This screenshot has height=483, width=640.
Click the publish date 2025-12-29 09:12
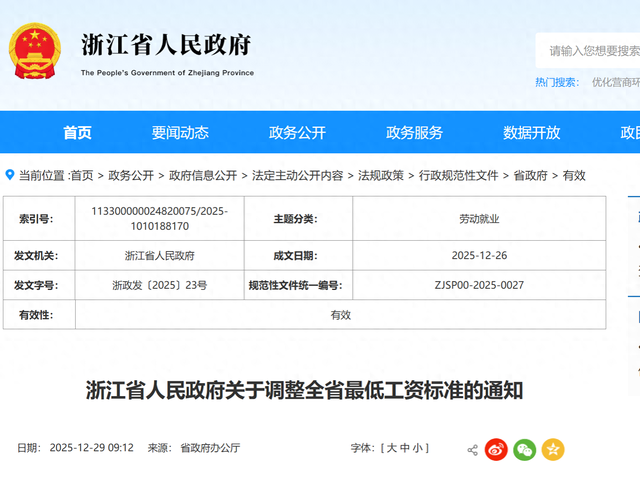coord(91,448)
